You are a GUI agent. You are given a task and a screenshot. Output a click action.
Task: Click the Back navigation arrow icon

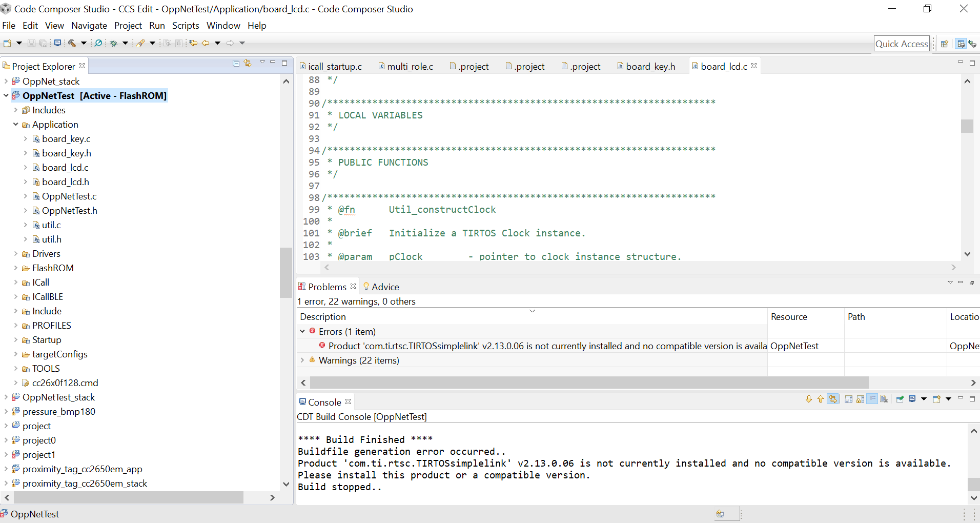(x=206, y=43)
